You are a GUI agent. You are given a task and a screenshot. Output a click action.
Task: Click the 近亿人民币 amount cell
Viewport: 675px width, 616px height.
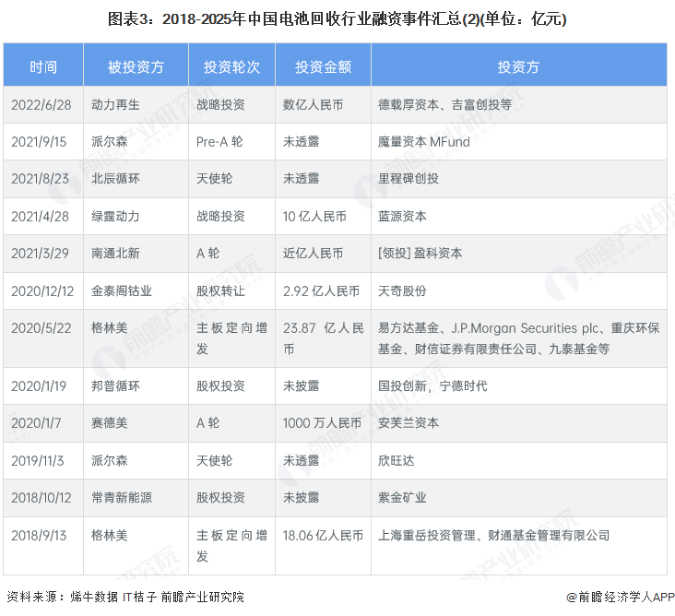coord(323,253)
